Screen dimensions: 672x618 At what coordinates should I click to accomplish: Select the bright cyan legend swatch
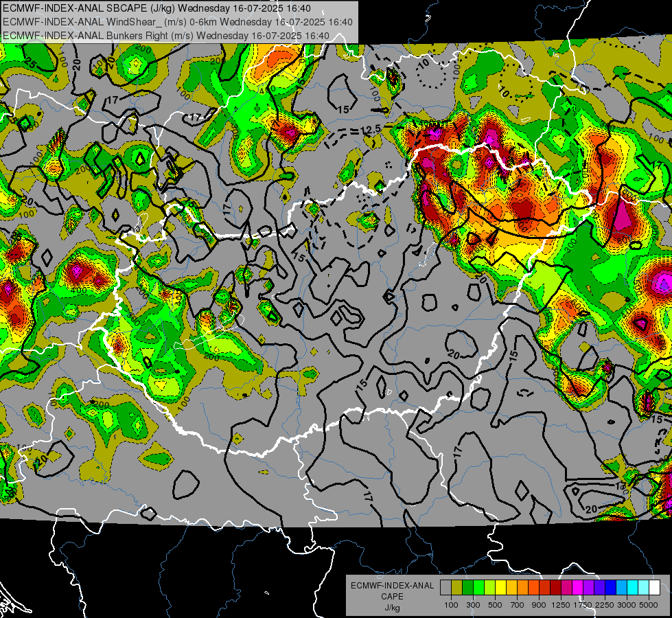click(x=633, y=588)
